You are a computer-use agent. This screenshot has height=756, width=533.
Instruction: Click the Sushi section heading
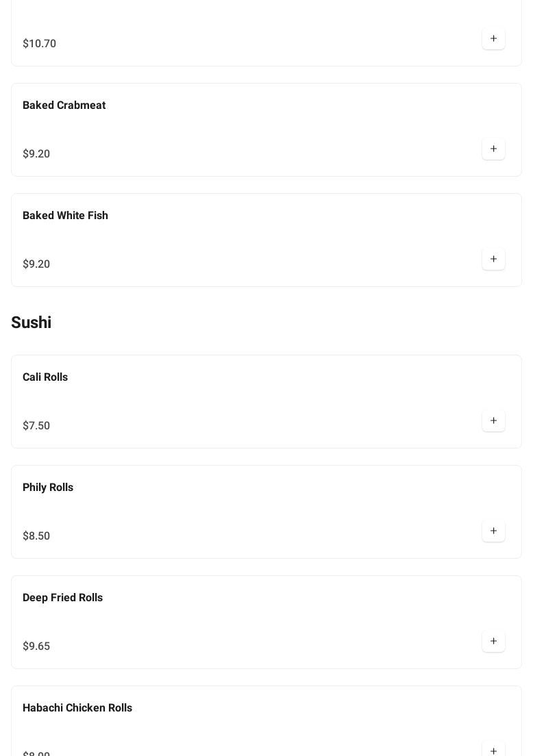[x=31, y=323]
